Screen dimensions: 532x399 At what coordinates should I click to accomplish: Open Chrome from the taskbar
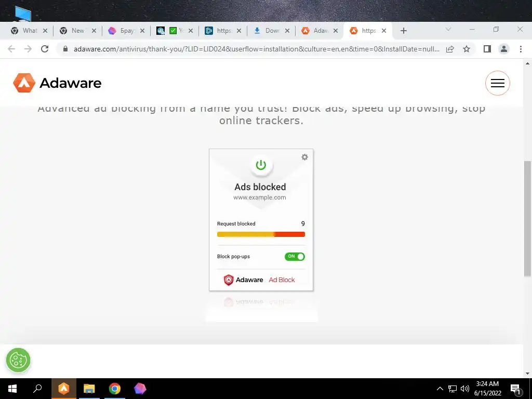click(x=115, y=389)
